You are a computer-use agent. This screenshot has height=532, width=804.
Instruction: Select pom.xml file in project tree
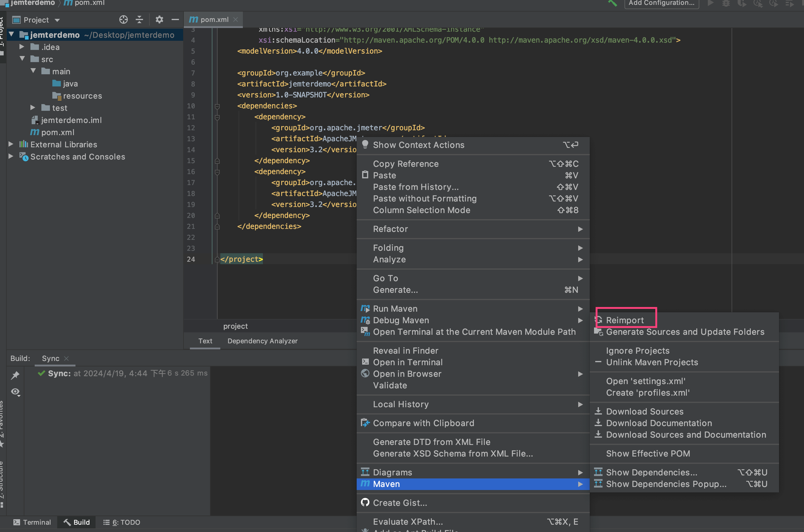tap(57, 132)
